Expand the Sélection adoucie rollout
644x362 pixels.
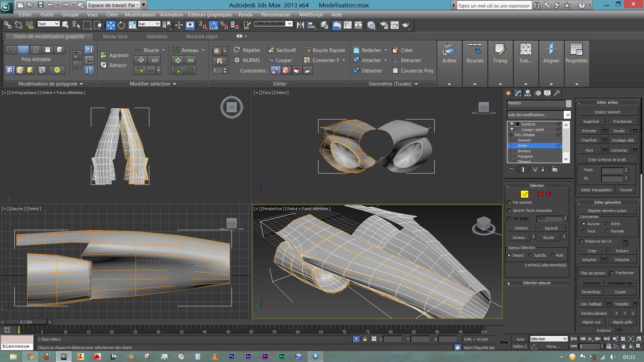click(x=537, y=283)
